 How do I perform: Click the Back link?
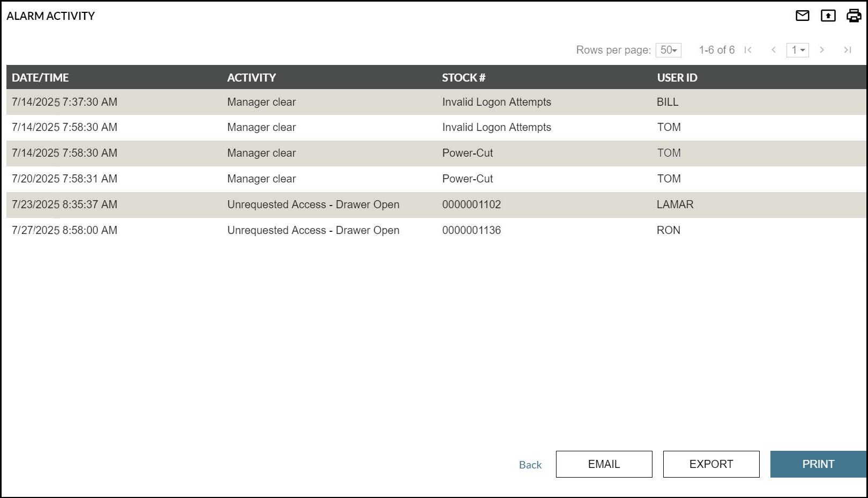pyautogui.click(x=530, y=465)
